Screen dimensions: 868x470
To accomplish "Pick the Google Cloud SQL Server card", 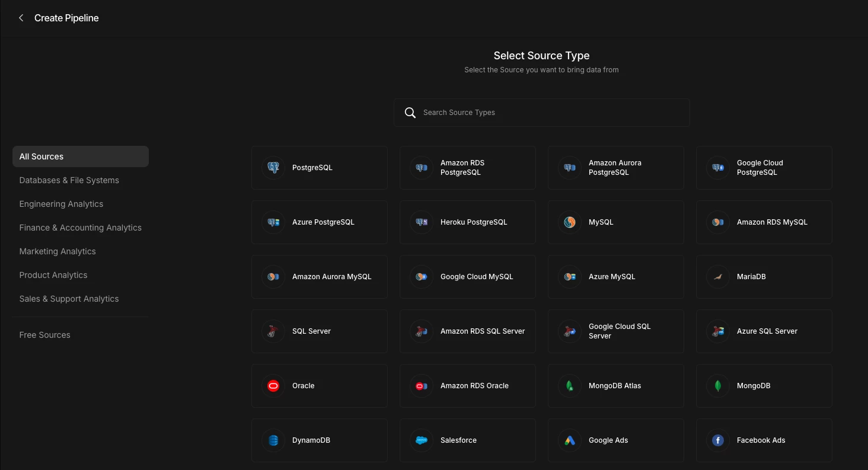I will 616,331.
